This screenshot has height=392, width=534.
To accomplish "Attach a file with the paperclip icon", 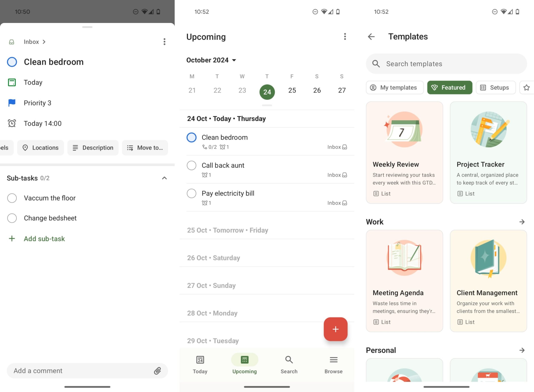I will [x=157, y=371].
